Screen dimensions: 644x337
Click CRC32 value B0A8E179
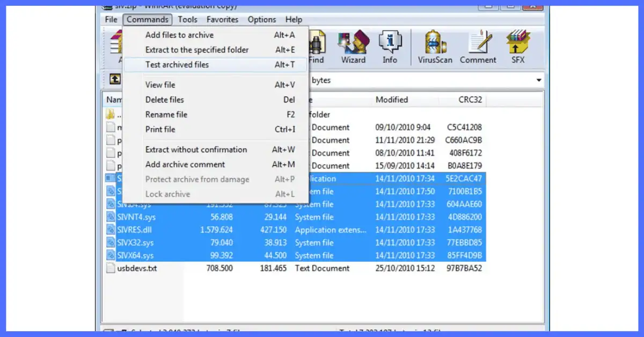[465, 166]
